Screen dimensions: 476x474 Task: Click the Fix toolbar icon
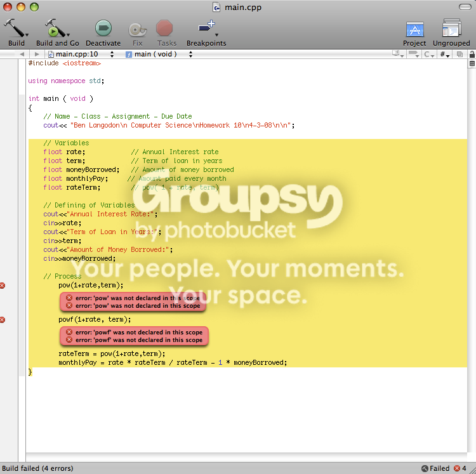[x=138, y=30]
